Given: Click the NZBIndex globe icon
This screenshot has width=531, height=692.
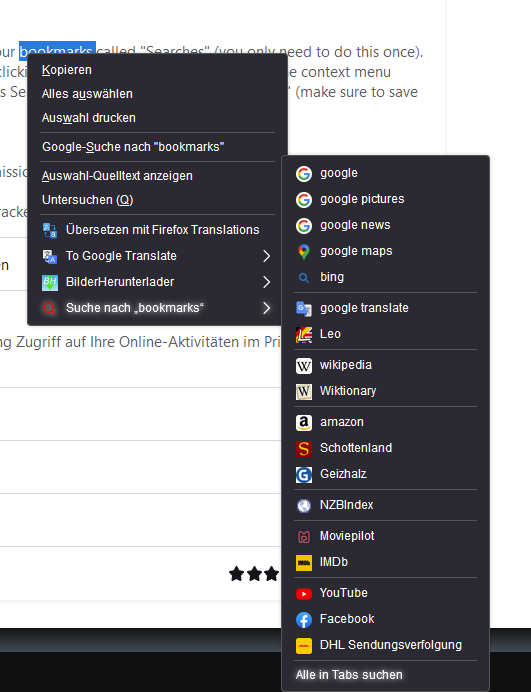Looking at the screenshot, I should point(304,505).
